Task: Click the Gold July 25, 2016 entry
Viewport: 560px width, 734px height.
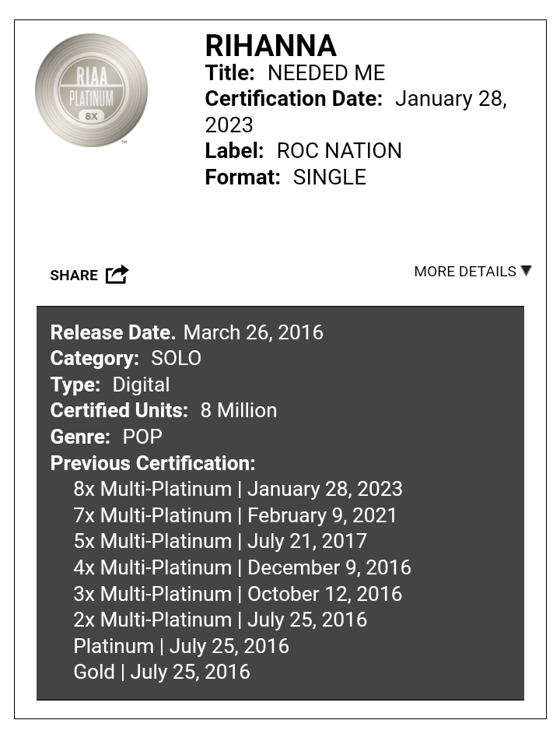Action: [x=162, y=673]
